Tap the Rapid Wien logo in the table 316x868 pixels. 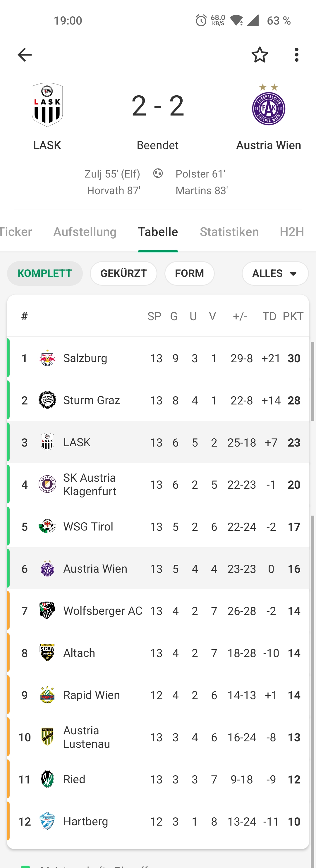(x=47, y=695)
